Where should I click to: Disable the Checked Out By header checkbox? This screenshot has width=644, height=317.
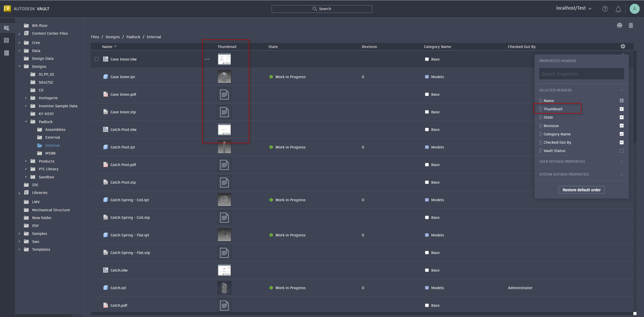pyautogui.click(x=622, y=142)
